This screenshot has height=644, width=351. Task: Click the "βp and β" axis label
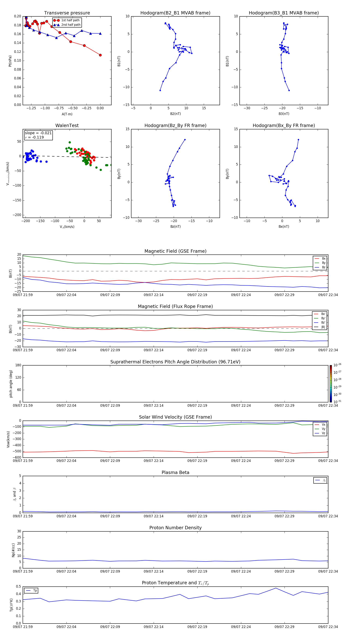(14, 495)
